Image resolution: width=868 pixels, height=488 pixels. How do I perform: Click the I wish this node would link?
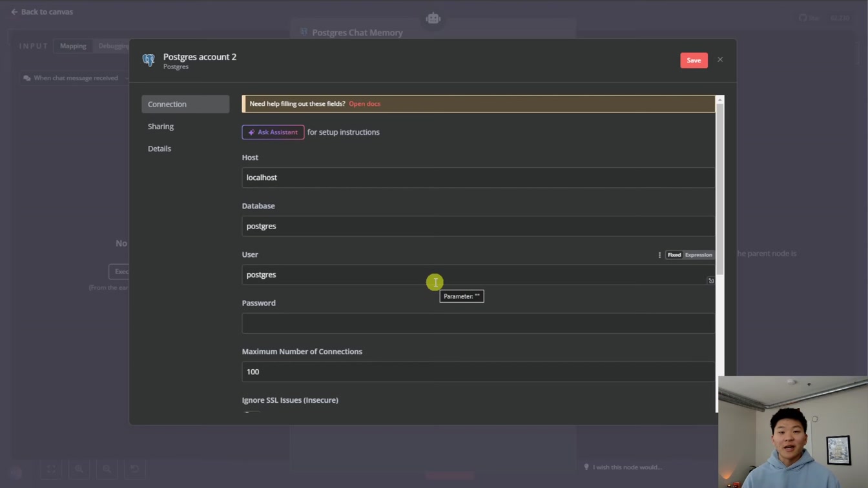pyautogui.click(x=623, y=467)
